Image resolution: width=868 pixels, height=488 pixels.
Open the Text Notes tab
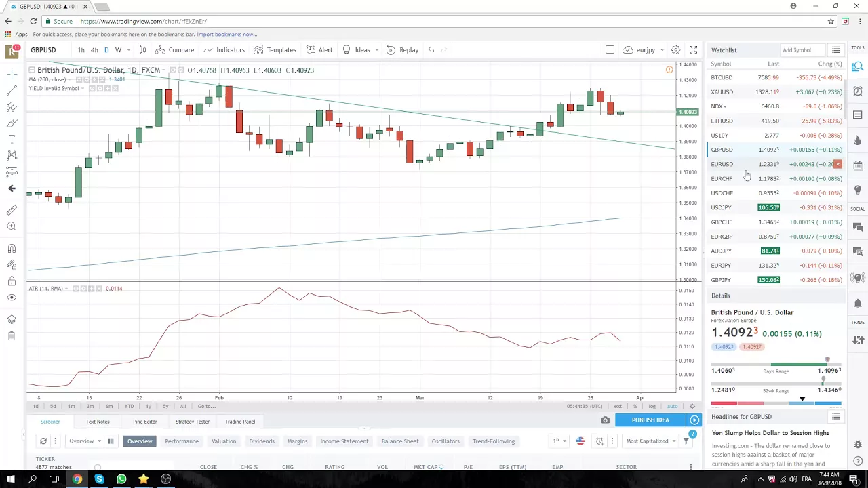click(x=98, y=422)
